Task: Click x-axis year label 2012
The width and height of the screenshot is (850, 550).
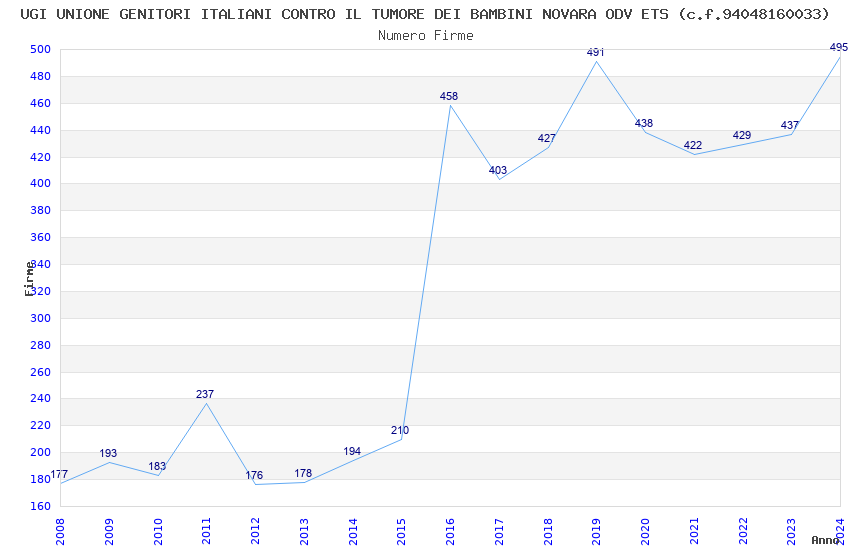Action: pyautogui.click(x=255, y=531)
